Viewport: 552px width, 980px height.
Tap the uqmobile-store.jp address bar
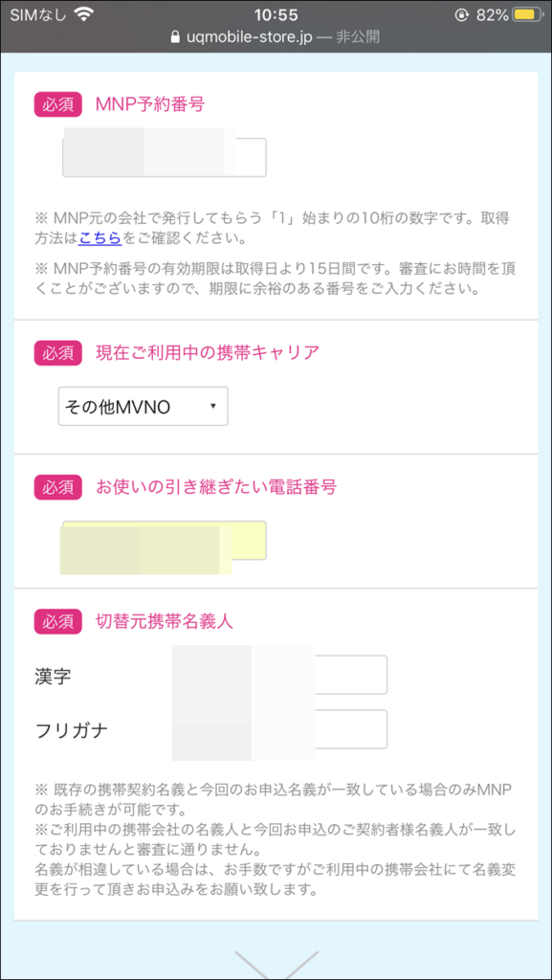pyautogui.click(x=276, y=37)
